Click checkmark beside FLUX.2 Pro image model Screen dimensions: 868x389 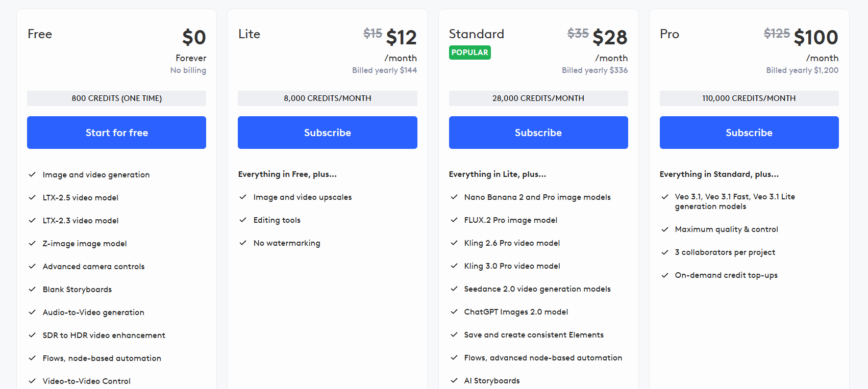click(x=454, y=220)
